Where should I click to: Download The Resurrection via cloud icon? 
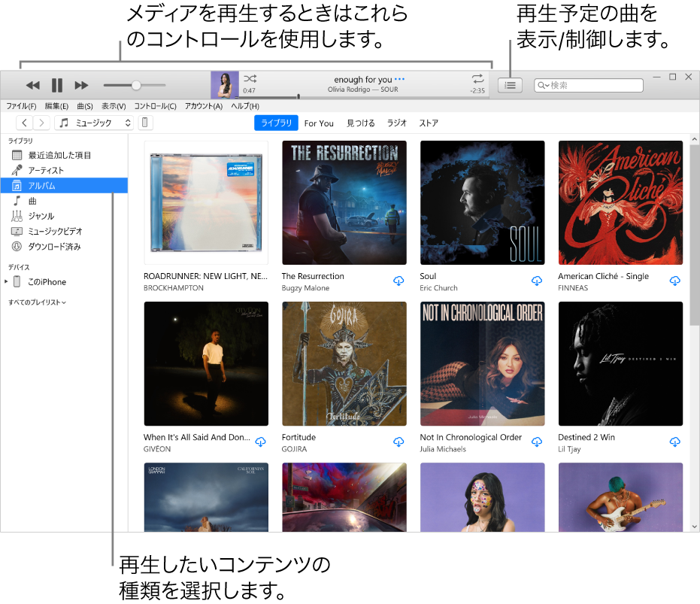(398, 281)
